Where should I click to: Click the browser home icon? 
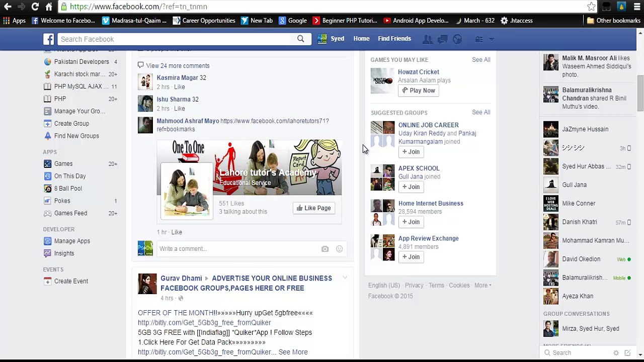(x=49, y=7)
